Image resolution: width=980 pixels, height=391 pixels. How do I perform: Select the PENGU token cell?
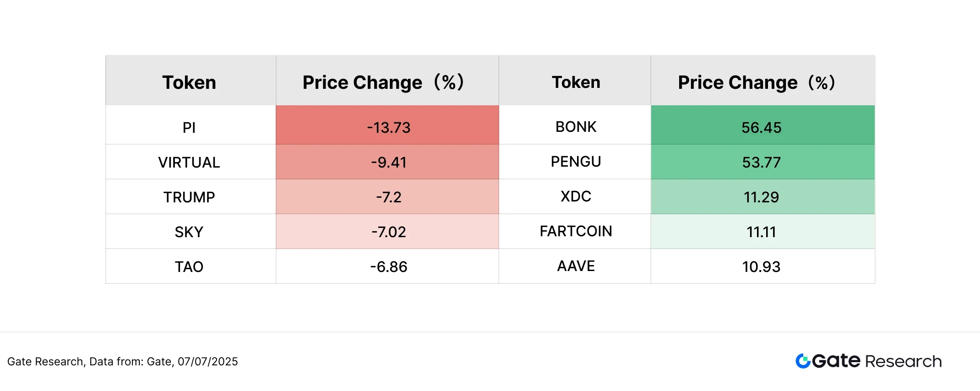point(576,162)
